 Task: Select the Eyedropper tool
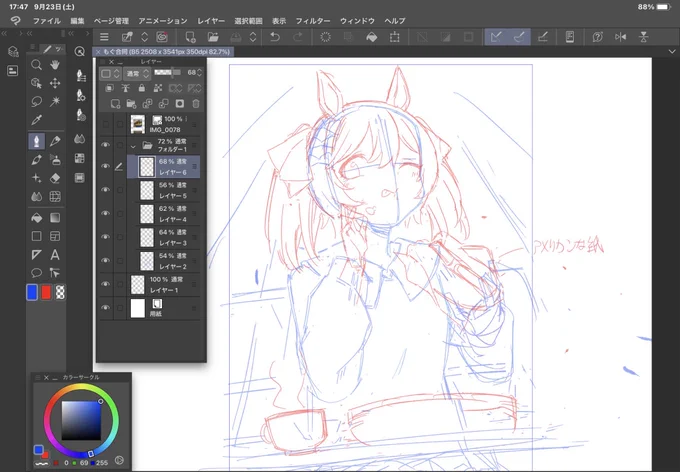[36, 120]
